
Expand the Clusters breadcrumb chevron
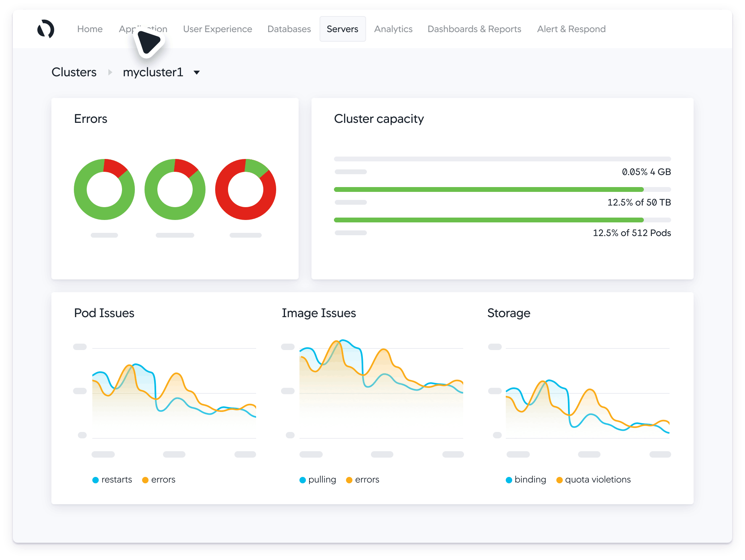pyautogui.click(x=110, y=72)
